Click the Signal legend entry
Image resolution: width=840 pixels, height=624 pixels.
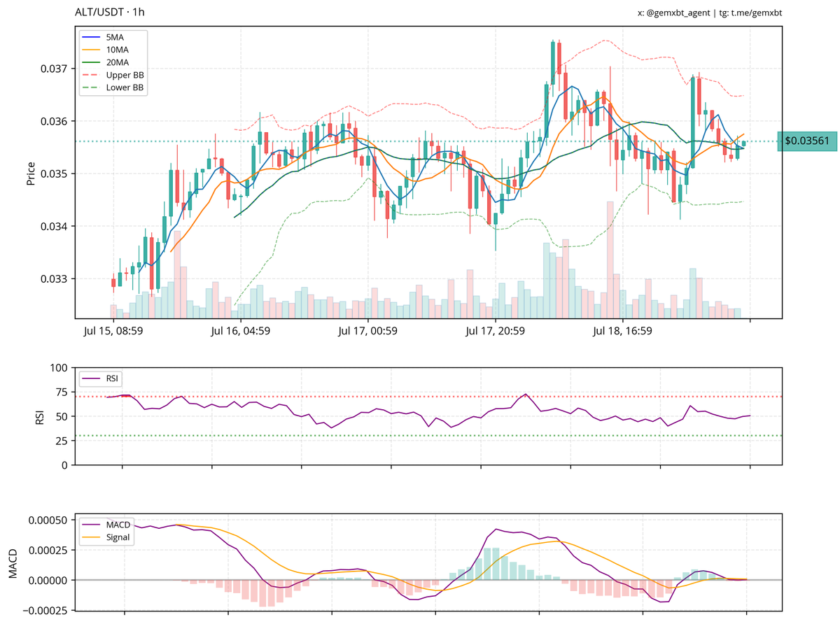107,538
